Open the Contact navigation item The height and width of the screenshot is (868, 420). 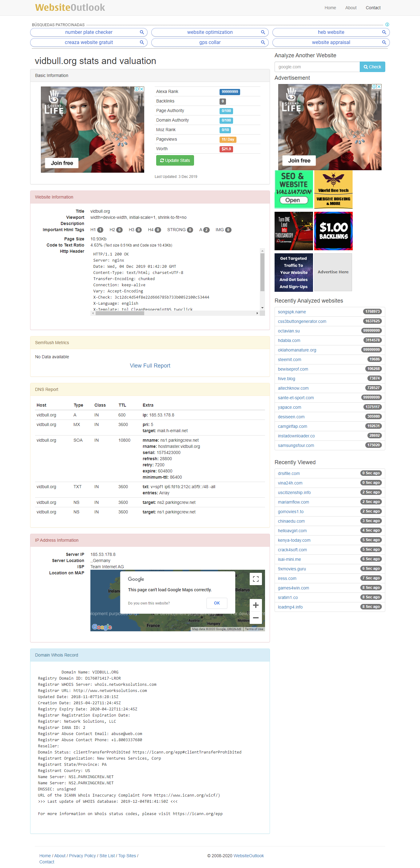point(373,8)
